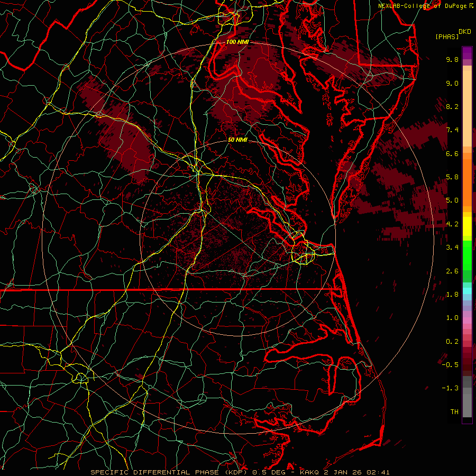476x476 pixels.
Task: Click the 7.4 value on the scale
Action: [452, 130]
